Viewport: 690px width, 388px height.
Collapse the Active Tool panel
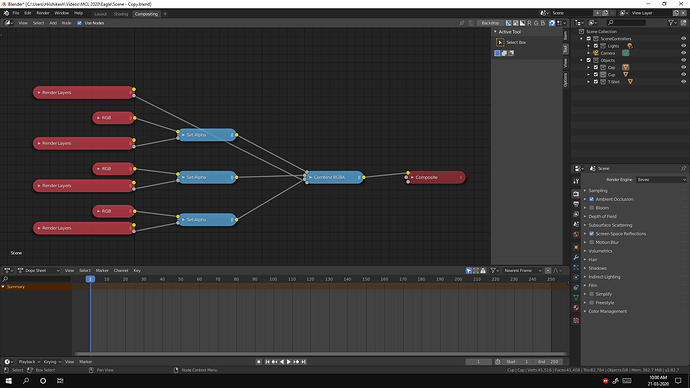[x=495, y=32]
